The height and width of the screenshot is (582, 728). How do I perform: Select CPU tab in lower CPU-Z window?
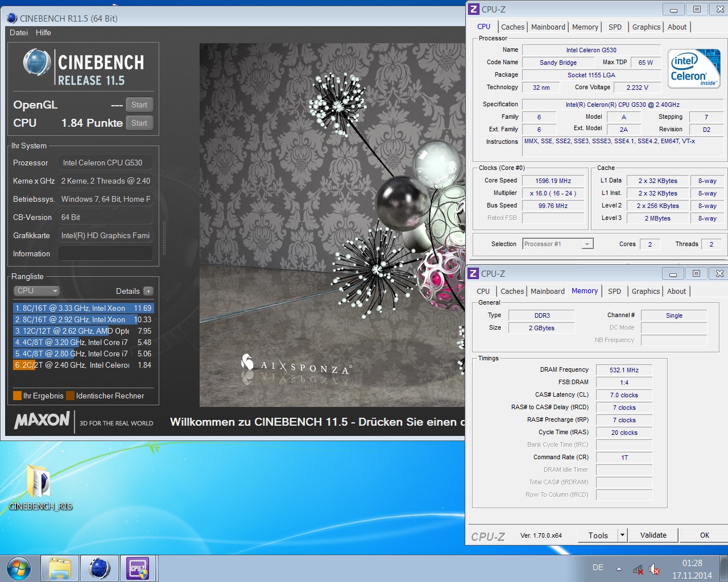[483, 291]
